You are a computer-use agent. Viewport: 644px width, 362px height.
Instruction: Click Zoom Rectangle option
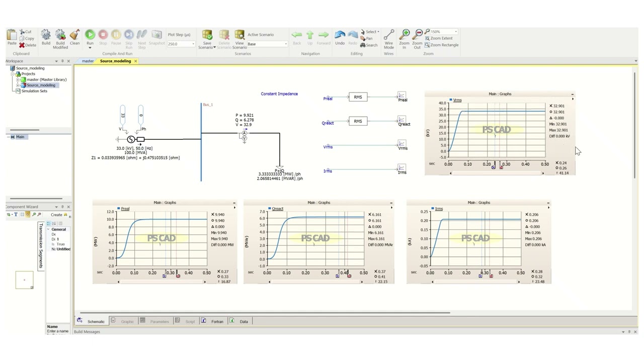tap(441, 45)
